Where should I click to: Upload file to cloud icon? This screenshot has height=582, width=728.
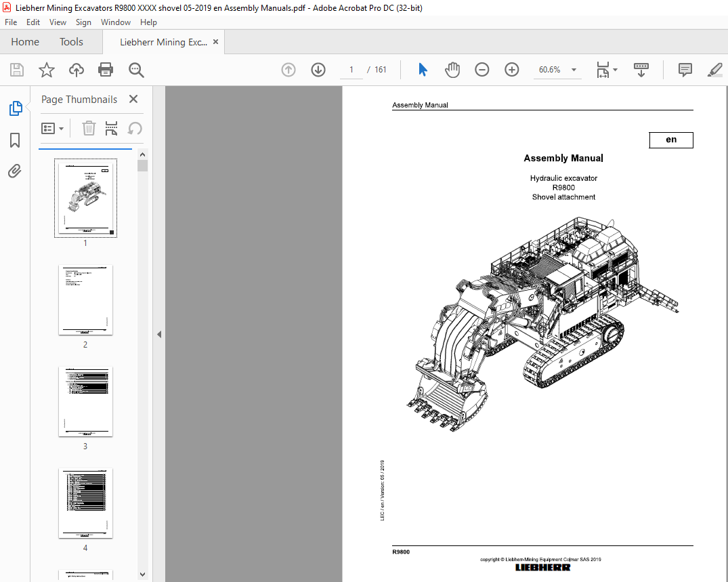(x=77, y=70)
